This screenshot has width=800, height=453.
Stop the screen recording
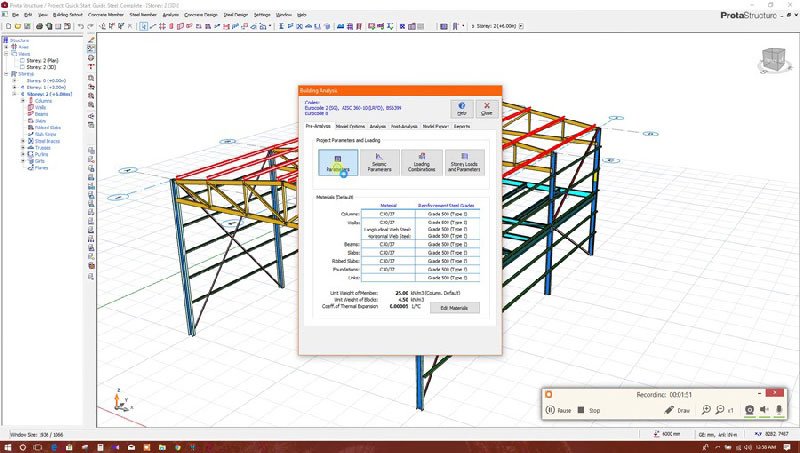tap(582, 410)
